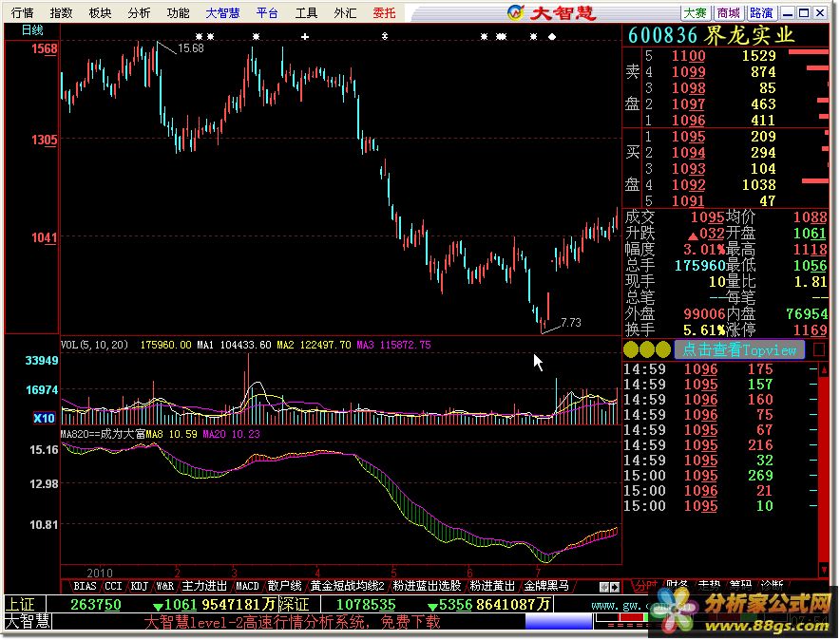This screenshot has width=840, height=640.
Task: Open the 工具 menu
Action: 306,12
